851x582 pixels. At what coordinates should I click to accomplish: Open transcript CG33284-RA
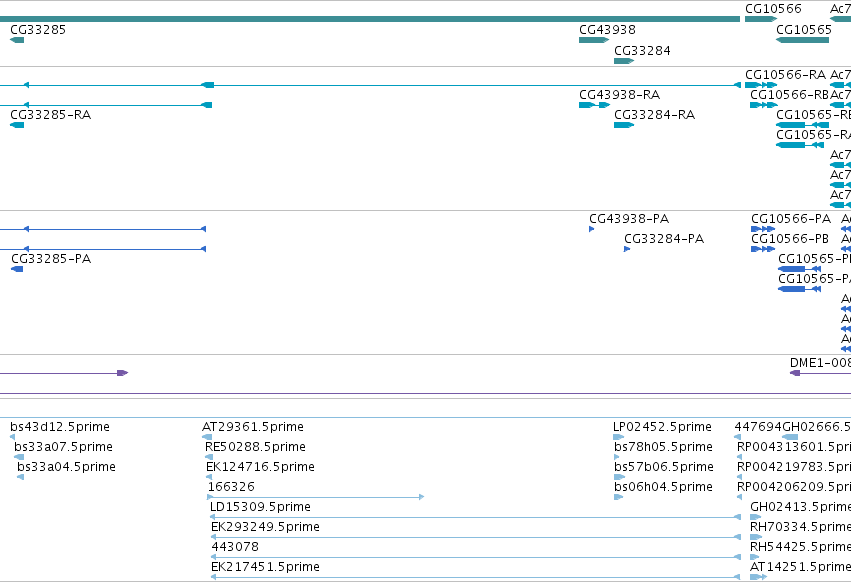coord(624,125)
